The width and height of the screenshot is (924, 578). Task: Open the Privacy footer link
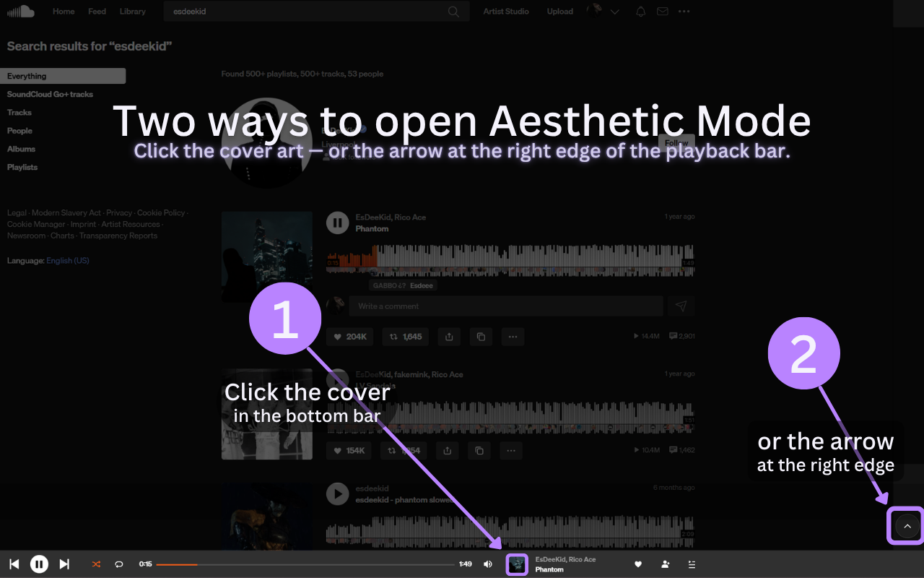click(x=119, y=213)
